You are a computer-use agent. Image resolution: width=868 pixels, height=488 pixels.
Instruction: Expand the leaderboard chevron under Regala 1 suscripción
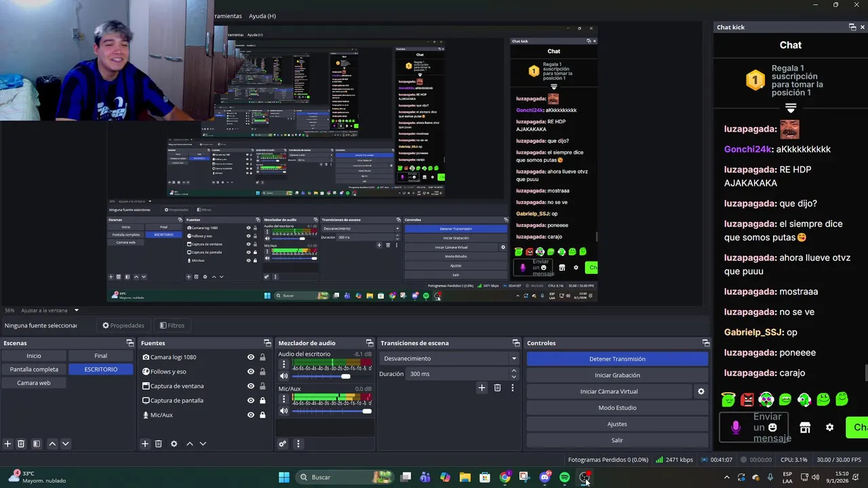[x=790, y=108]
